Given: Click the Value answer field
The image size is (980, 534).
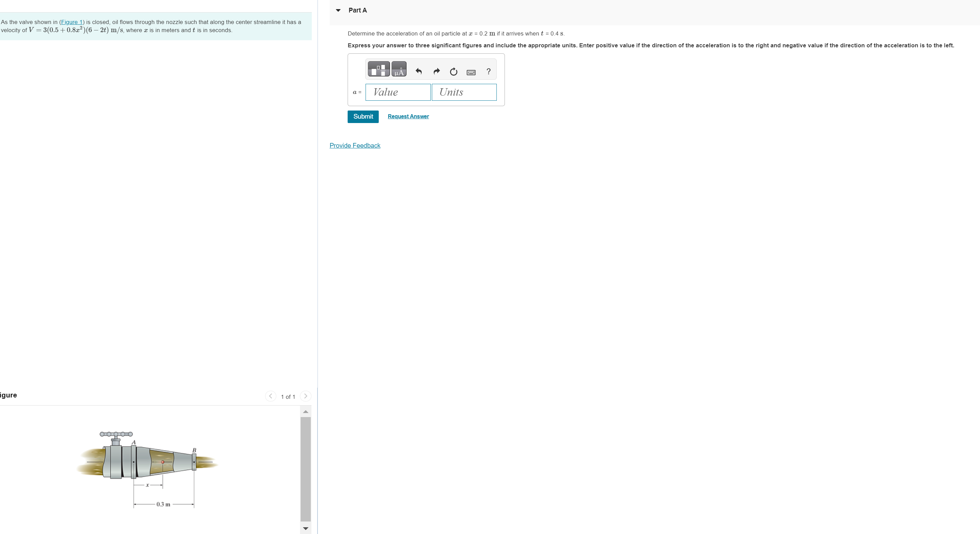Looking at the screenshot, I should pos(398,92).
